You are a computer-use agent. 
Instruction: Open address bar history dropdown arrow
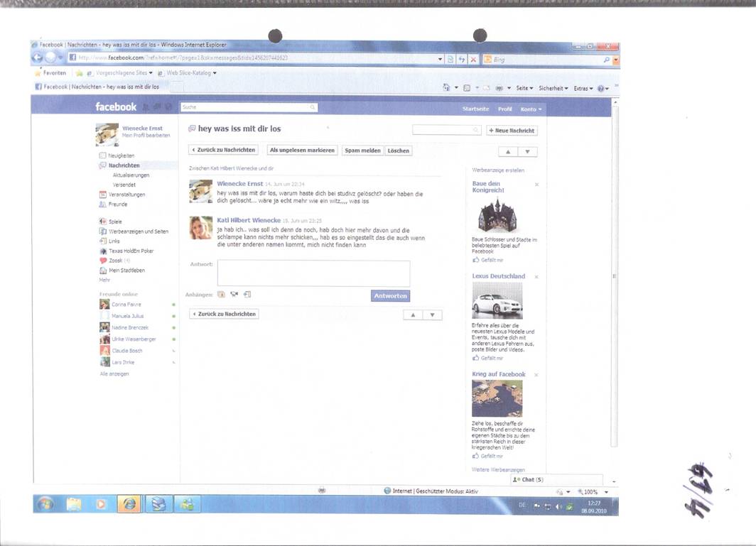(441, 59)
